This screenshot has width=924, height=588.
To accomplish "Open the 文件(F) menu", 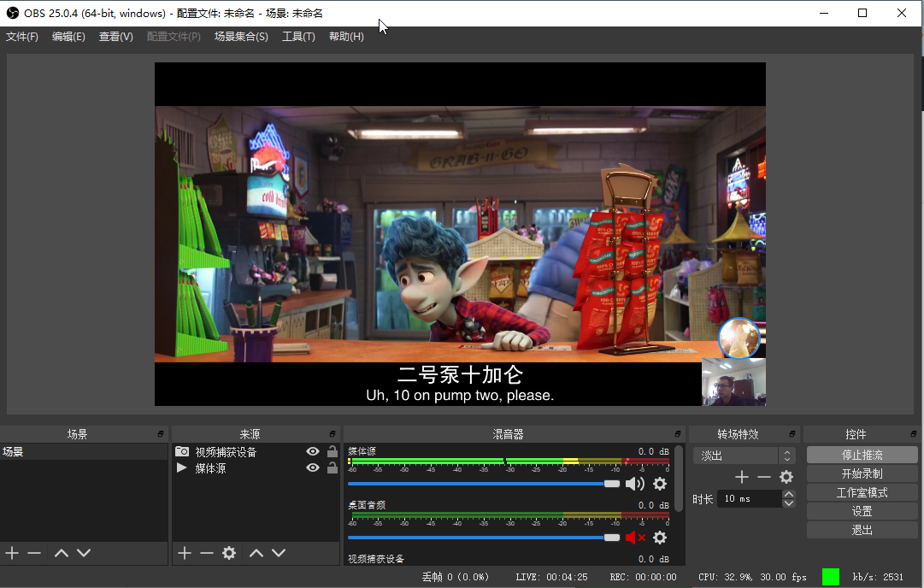I will coord(21,37).
